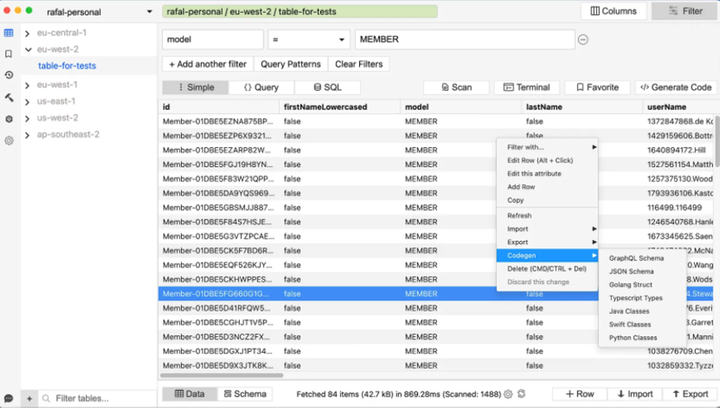Remove the model filter with minus icon

click(x=583, y=39)
